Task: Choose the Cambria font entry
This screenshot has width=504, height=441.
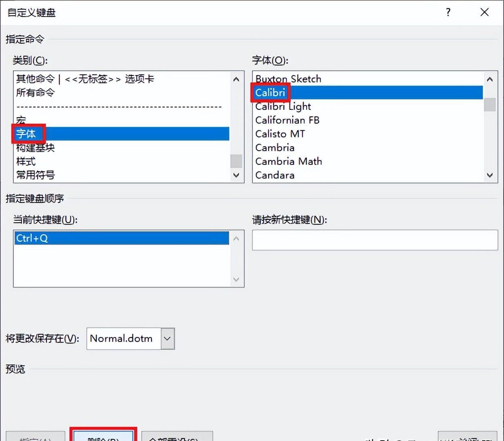Action: (368, 148)
